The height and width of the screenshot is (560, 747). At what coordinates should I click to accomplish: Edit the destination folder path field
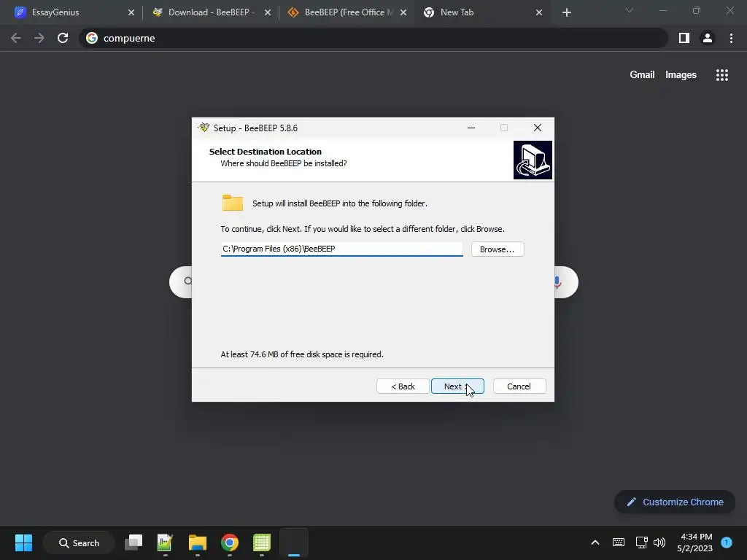(x=341, y=249)
